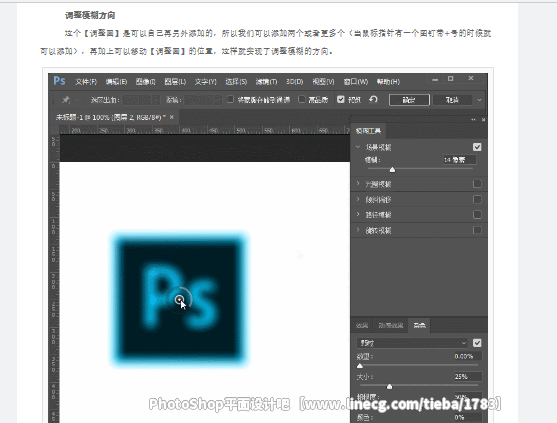Viewport: 557px width, 423px height.
Task: Collapse the 场景模糊 section chevron
Action: pos(358,147)
